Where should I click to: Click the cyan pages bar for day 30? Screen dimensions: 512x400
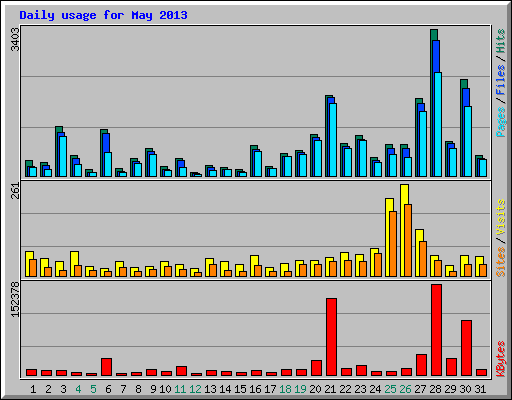pyautogui.click(x=468, y=141)
